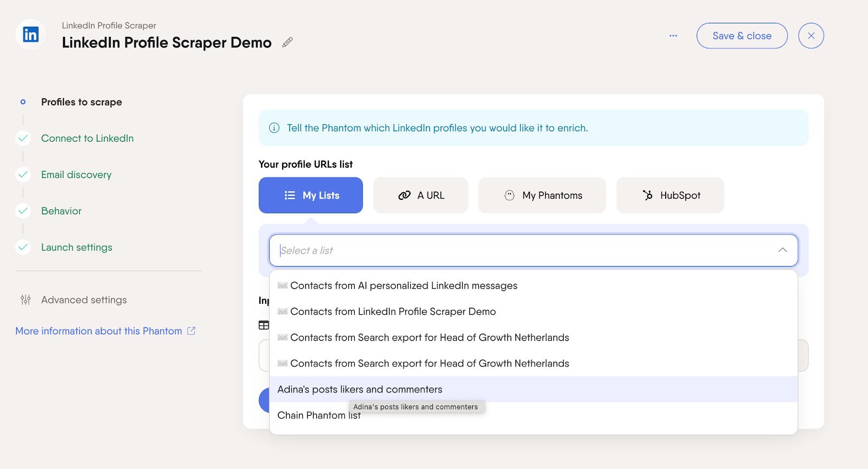Open the three-dots more options menu
The height and width of the screenshot is (469, 868).
(673, 36)
